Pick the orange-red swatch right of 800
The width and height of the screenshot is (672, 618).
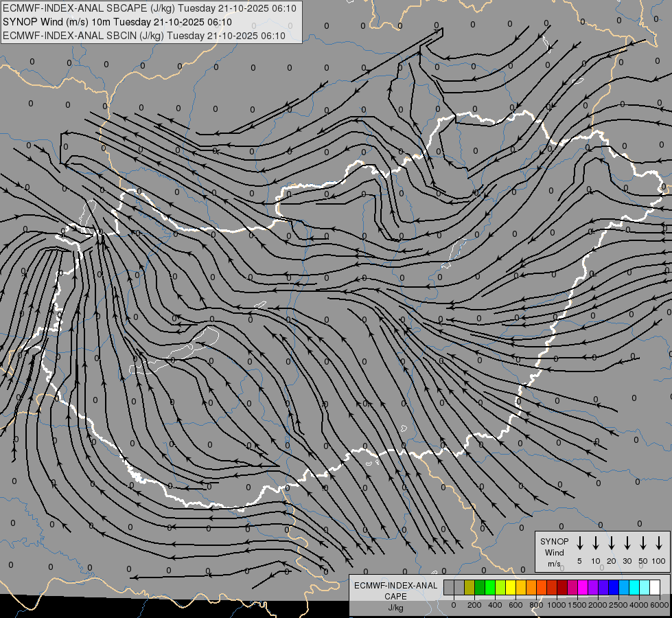[x=542, y=587]
